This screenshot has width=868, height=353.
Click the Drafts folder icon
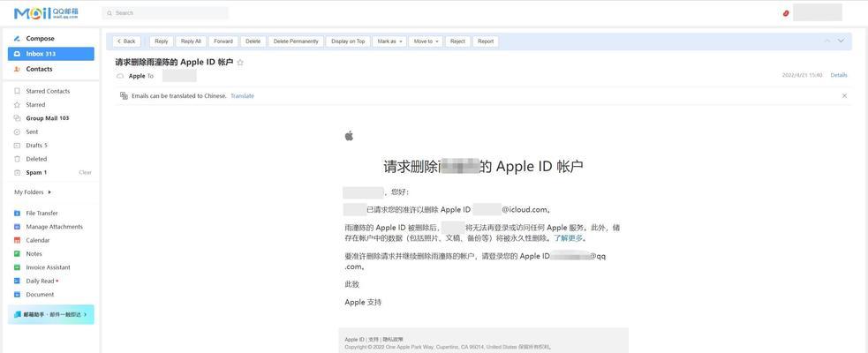[x=17, y=146]
